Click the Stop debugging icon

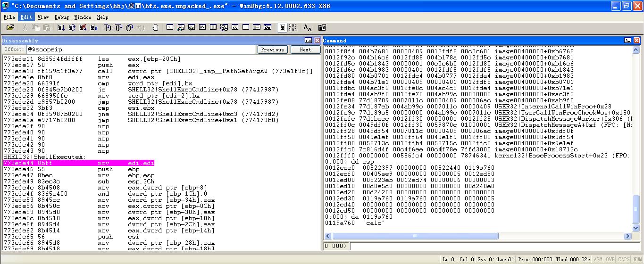pos(83,28)
